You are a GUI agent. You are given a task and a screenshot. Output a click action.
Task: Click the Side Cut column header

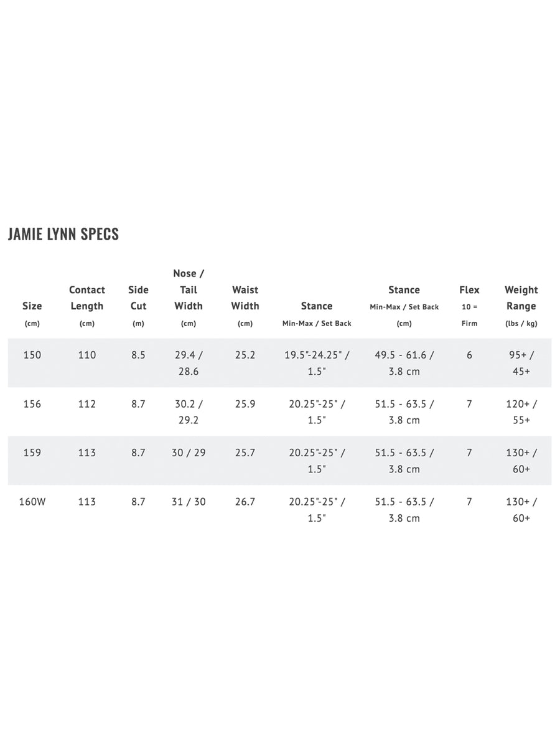(138, 298)
